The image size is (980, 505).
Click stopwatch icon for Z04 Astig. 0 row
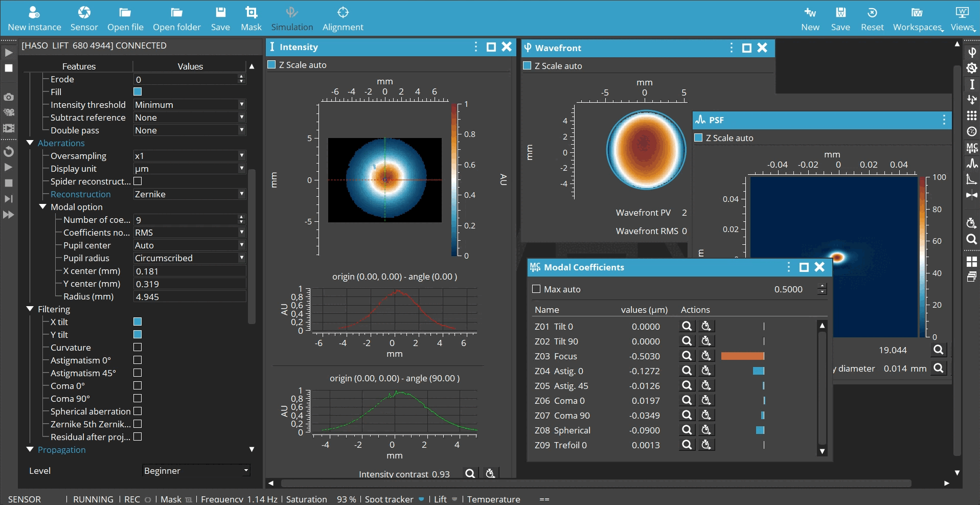click(x=706, y=371)
